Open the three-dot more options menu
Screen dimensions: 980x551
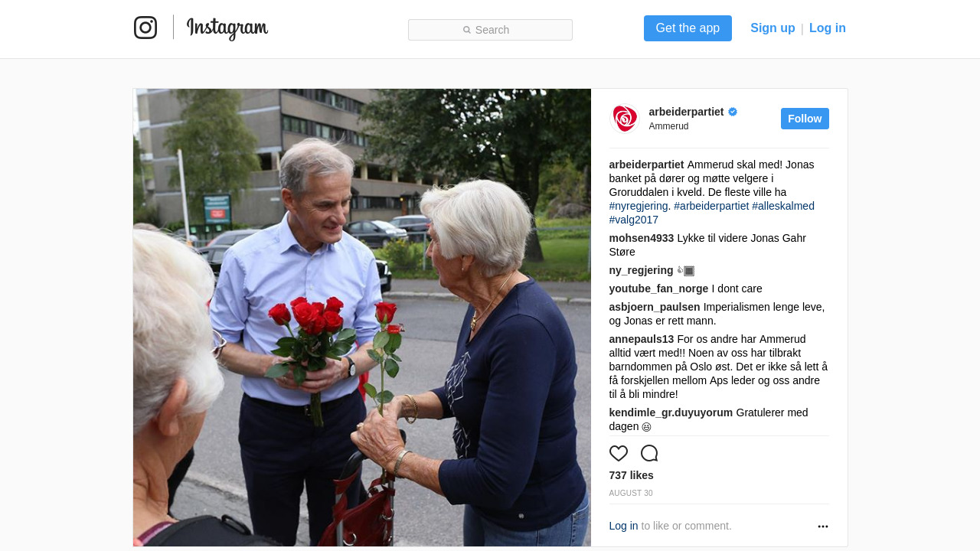(x=823, y=527)
